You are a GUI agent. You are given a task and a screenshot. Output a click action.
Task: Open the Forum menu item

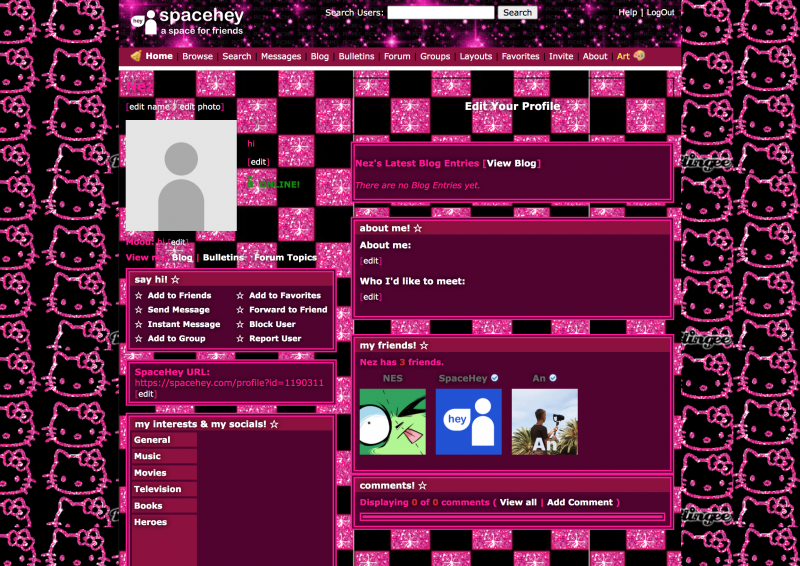(397, 56)
